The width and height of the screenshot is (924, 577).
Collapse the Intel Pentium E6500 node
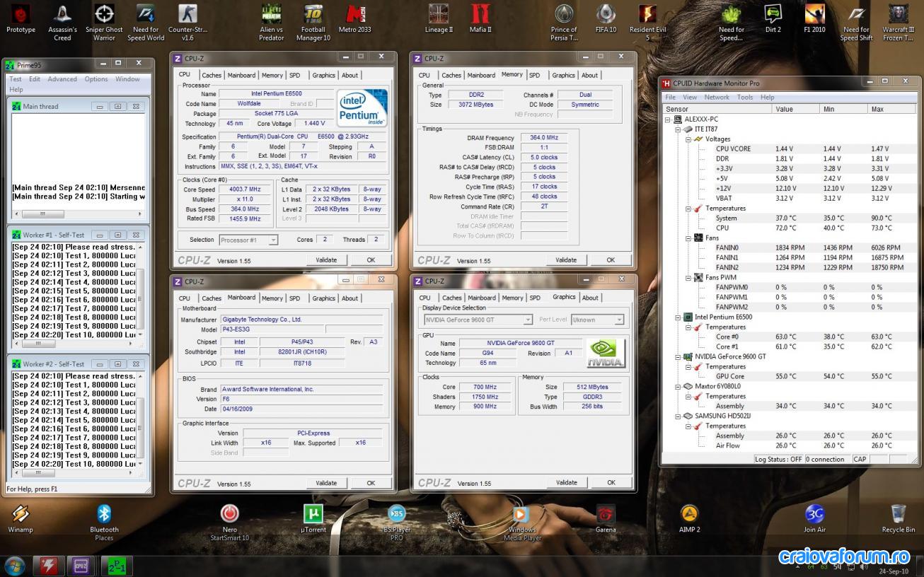pyautogui.click(x=678, y=317)
